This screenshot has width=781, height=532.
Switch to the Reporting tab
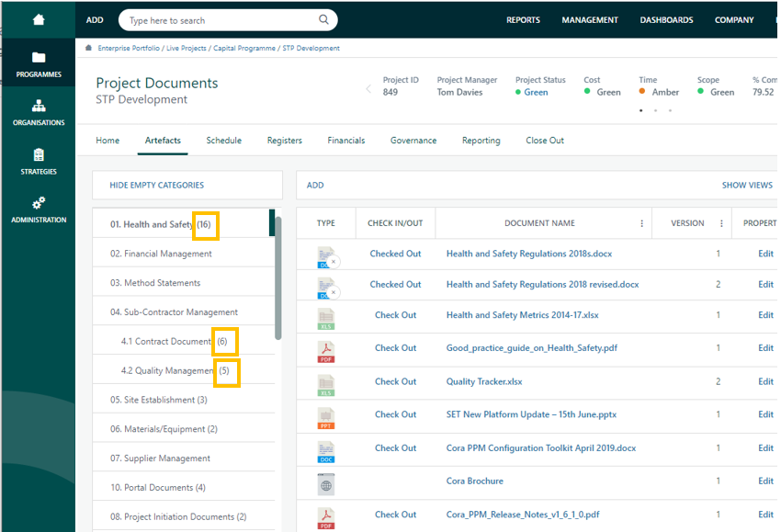click(481, 141)
